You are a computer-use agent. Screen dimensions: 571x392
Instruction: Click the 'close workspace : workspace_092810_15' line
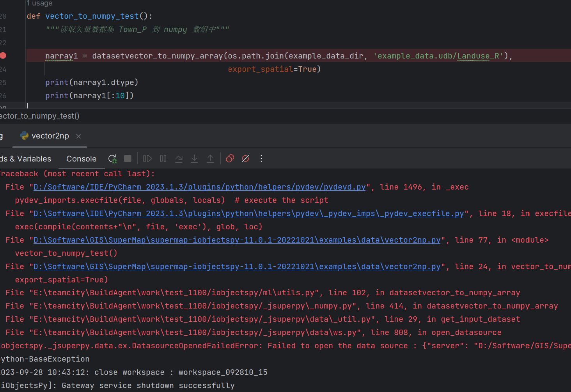coord(134,372)
